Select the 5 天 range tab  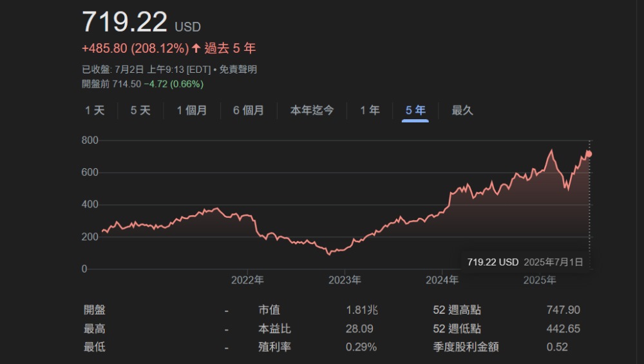(140, 110)
